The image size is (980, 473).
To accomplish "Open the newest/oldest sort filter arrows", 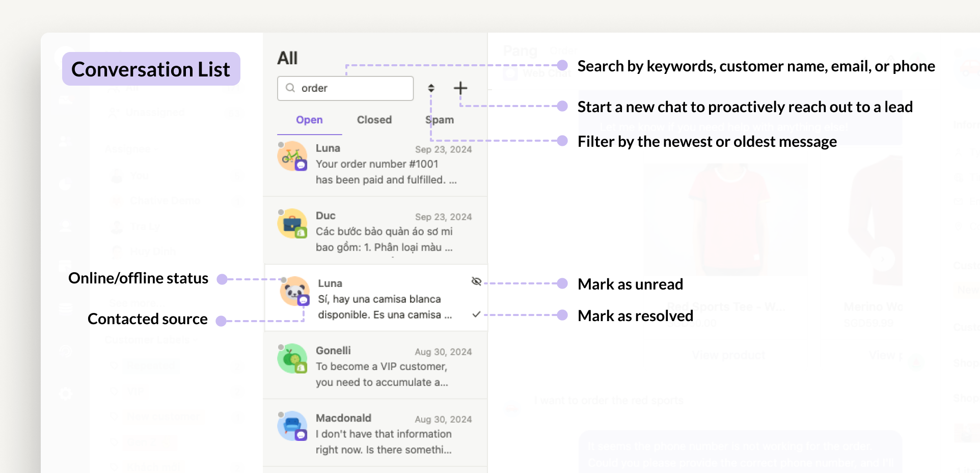I will click(x=431, y=88).
